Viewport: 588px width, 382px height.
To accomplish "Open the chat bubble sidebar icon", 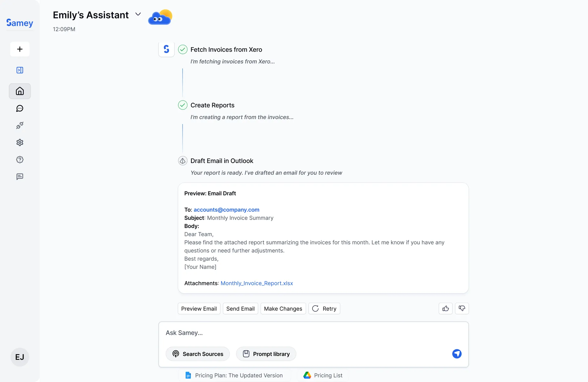I will point(20,108).
